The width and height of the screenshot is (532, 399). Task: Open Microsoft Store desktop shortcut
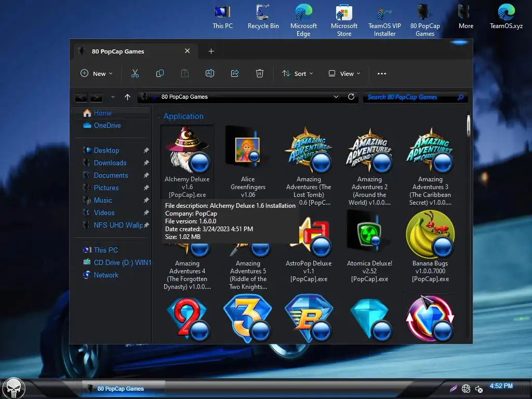click(x=344, y=20)
